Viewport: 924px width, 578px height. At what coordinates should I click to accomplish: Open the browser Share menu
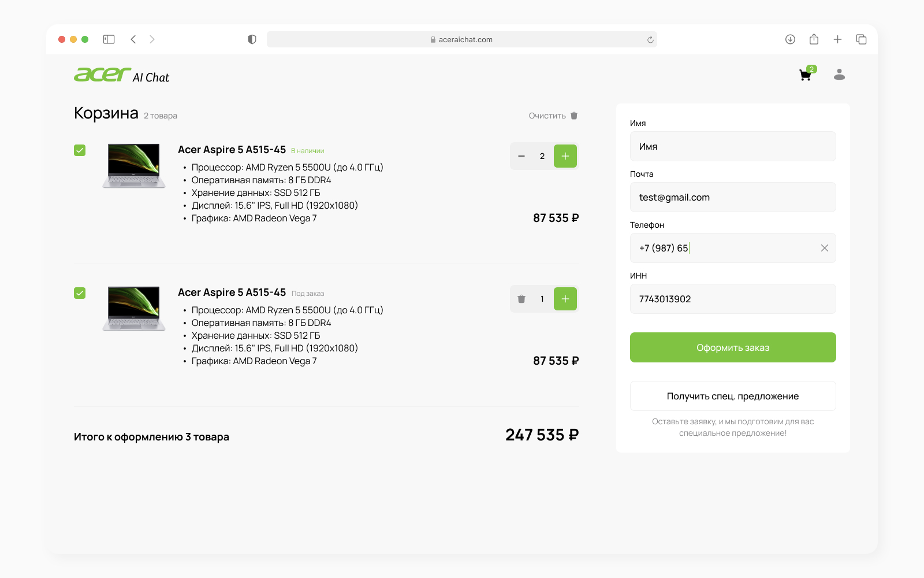(814, 39)
